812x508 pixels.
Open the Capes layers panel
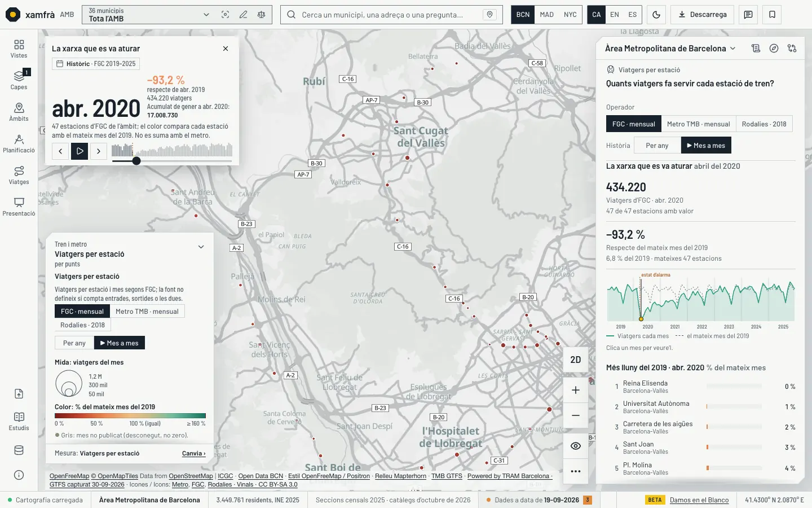tap(19, 80)
